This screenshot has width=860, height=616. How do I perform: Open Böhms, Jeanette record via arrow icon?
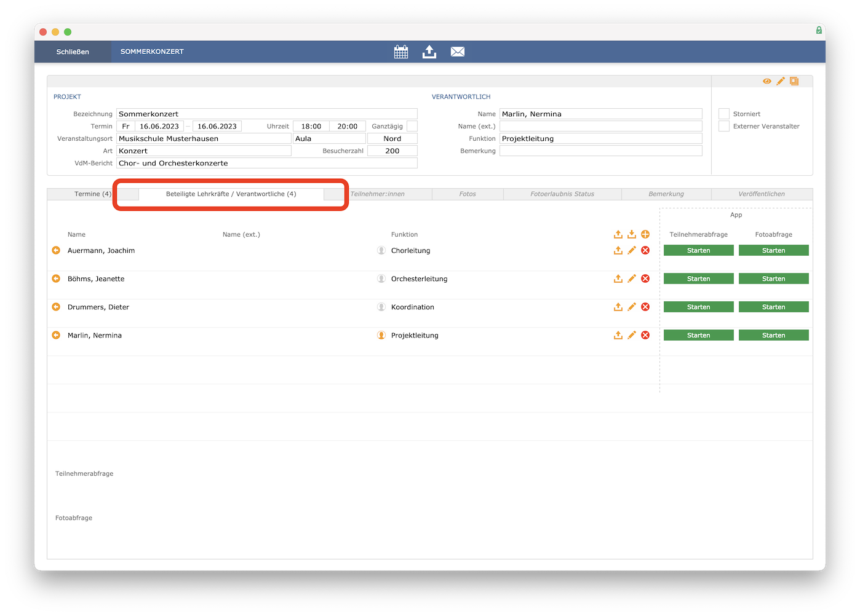[56, 278]
